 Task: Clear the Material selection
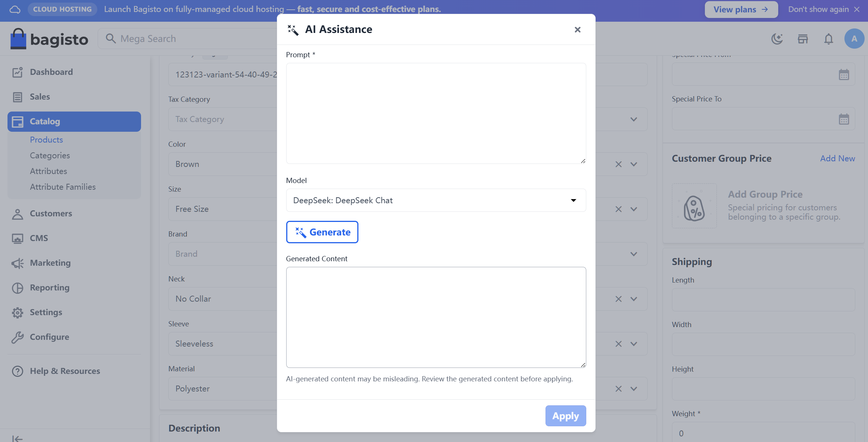point(618,389)
